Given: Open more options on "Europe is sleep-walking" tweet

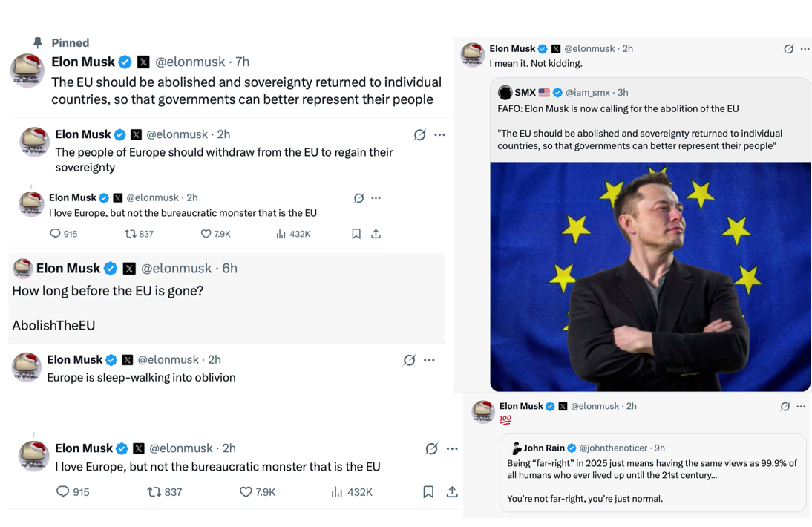Looking at the screenshot, I should tap(429, 360).
